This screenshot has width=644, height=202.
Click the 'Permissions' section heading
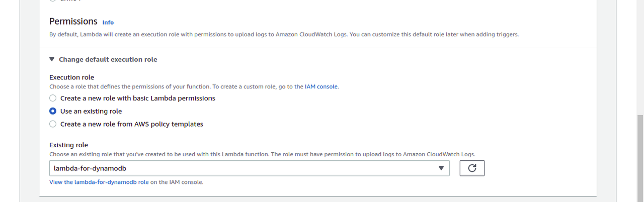point(73,21)
